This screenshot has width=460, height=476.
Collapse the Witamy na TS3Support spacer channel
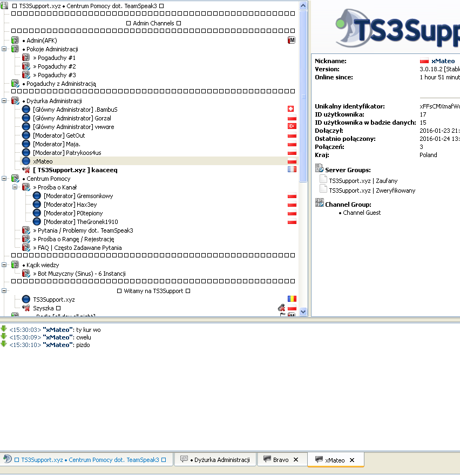point(4,290)
